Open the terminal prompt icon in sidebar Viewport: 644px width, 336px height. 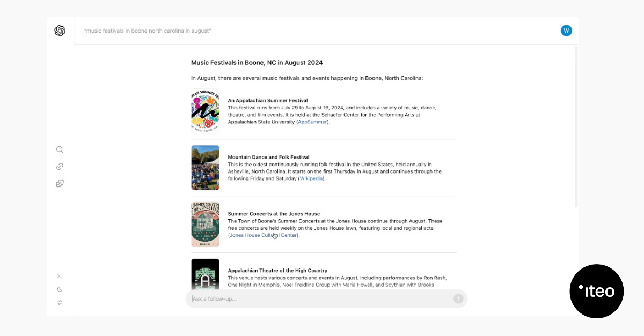coord(60,277)
